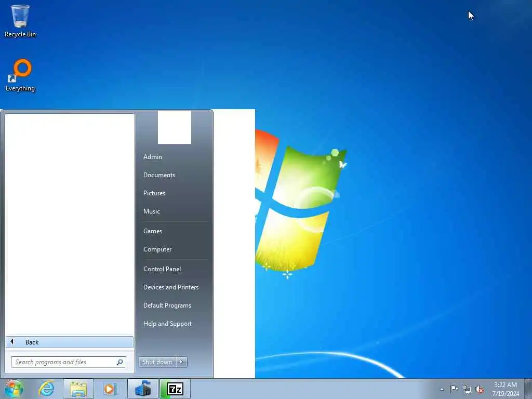
Task: Go Back to the pinned programs list
Action: (70, 342)
